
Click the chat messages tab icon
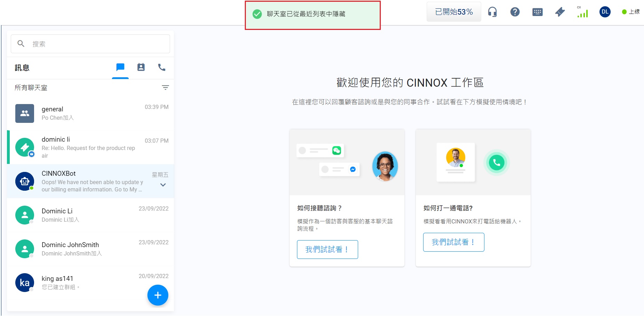[120, 68]
